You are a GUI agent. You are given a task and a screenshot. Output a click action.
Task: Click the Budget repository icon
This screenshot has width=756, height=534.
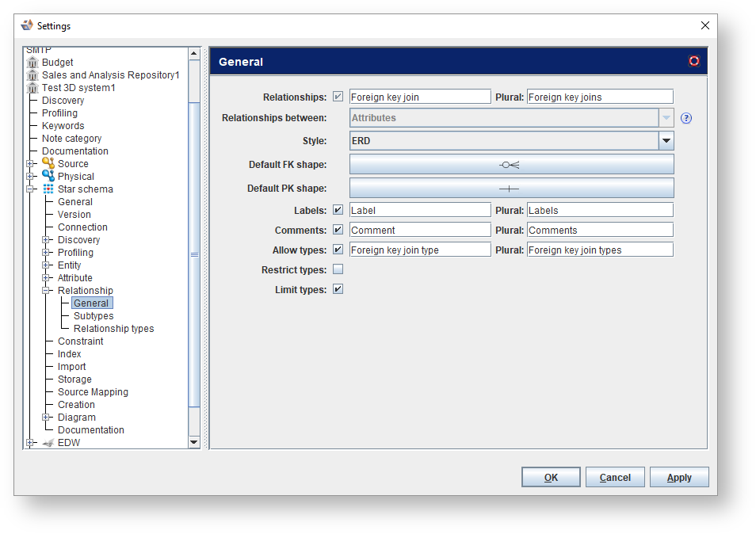(32, 62)
